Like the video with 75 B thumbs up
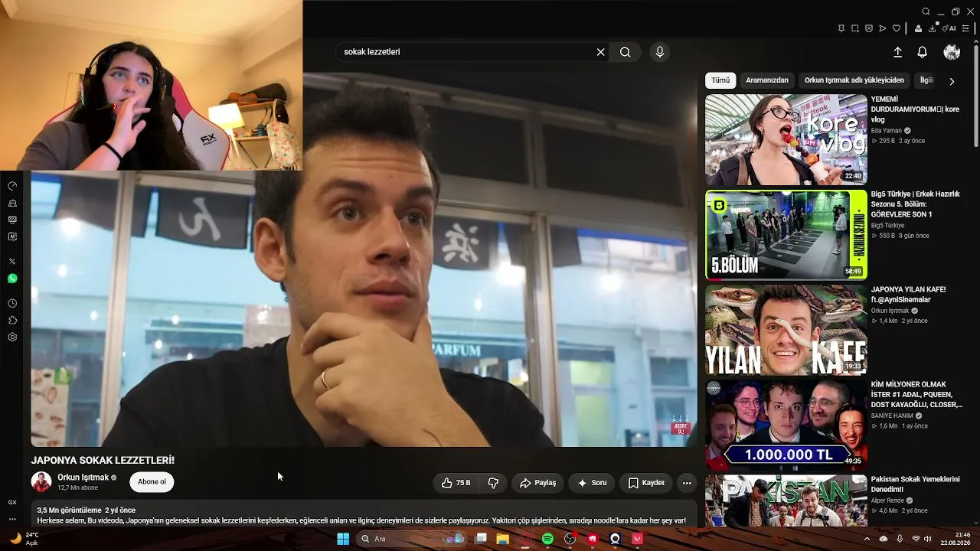 coord(456,483)
